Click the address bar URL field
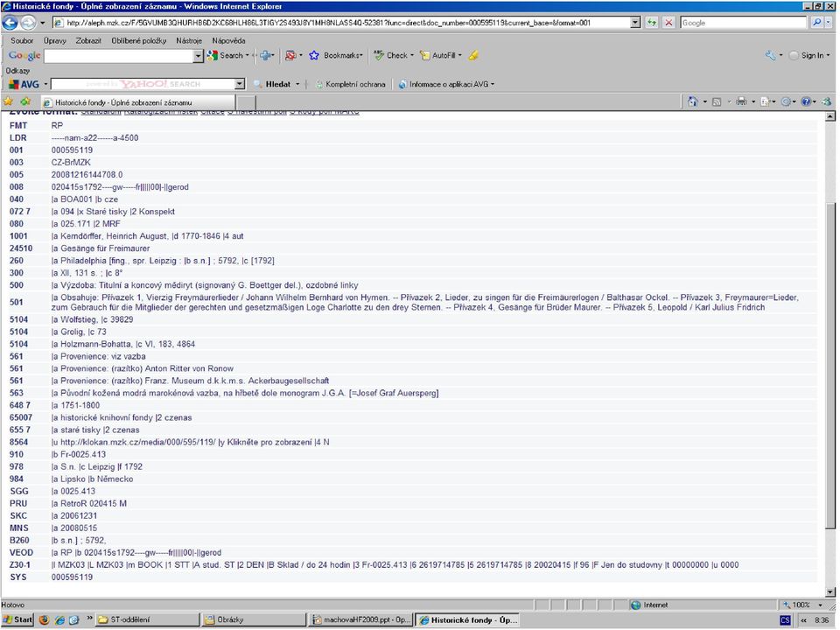 340,23
